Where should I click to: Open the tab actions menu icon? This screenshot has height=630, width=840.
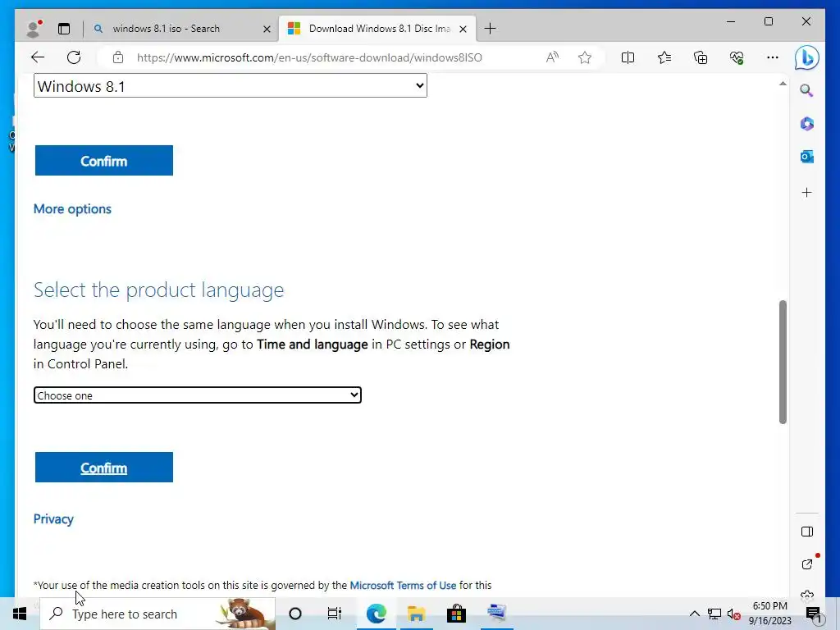pos(64,29)
